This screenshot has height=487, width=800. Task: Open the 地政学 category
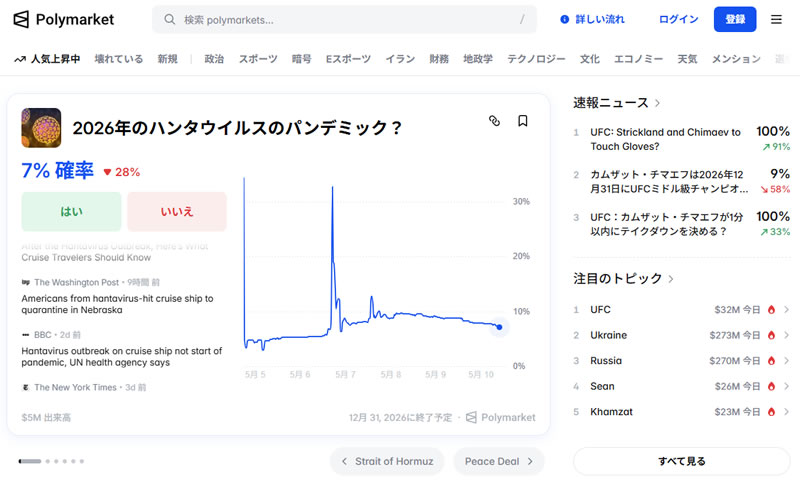478,59
